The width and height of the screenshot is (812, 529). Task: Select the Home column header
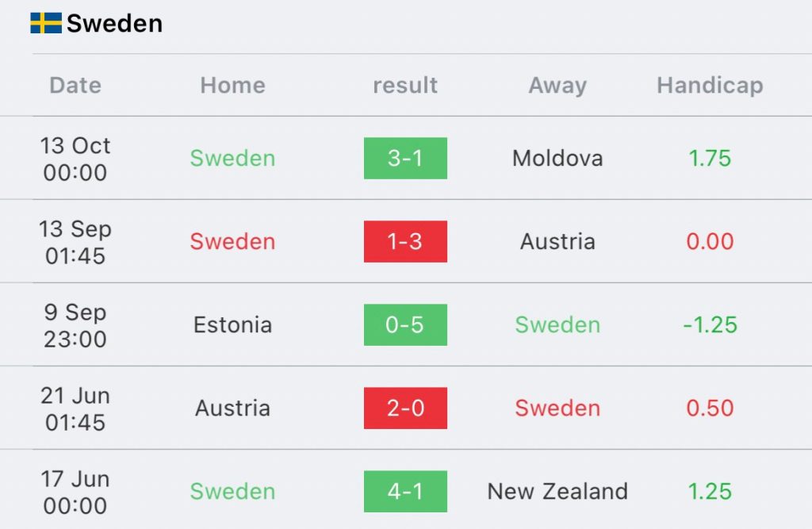[x=232, y=86]
